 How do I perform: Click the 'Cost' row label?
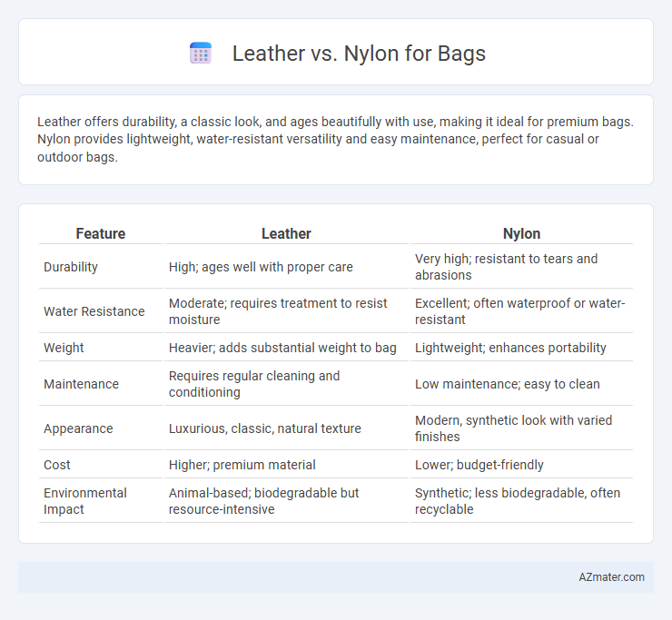[56, 465]
